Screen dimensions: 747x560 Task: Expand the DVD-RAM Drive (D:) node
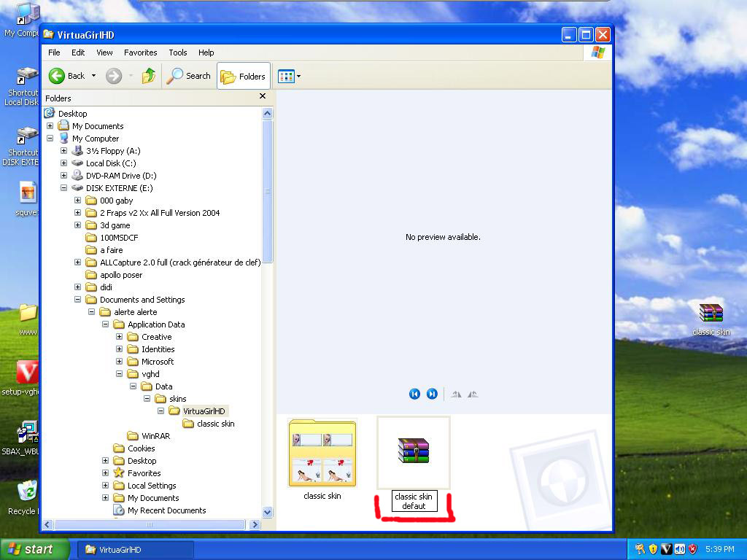tap(64, 176)
